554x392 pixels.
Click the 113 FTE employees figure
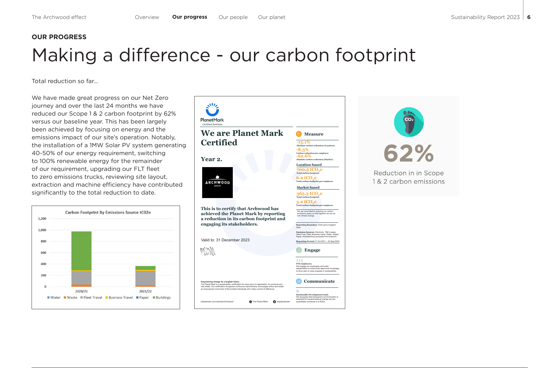[x=299, y=261]
